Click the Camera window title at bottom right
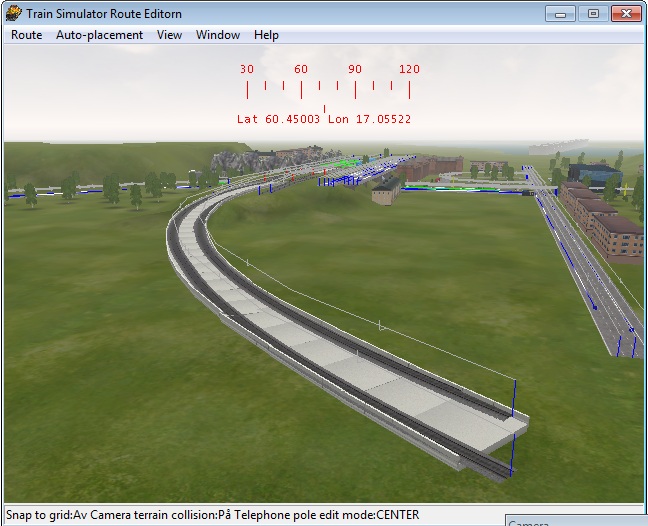This screenshot has height=526, width=648. pyautogui.click(x=530, y=522)
